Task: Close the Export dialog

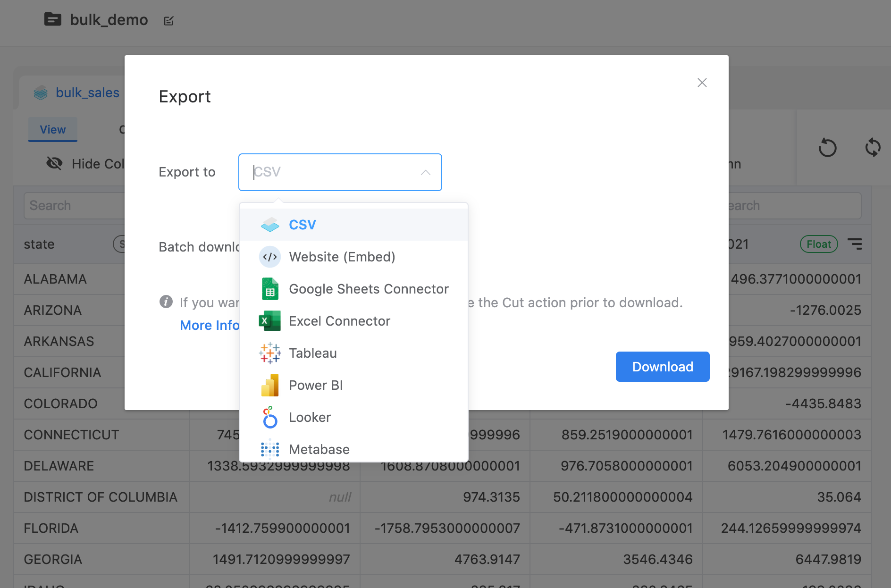Action: 702,83
